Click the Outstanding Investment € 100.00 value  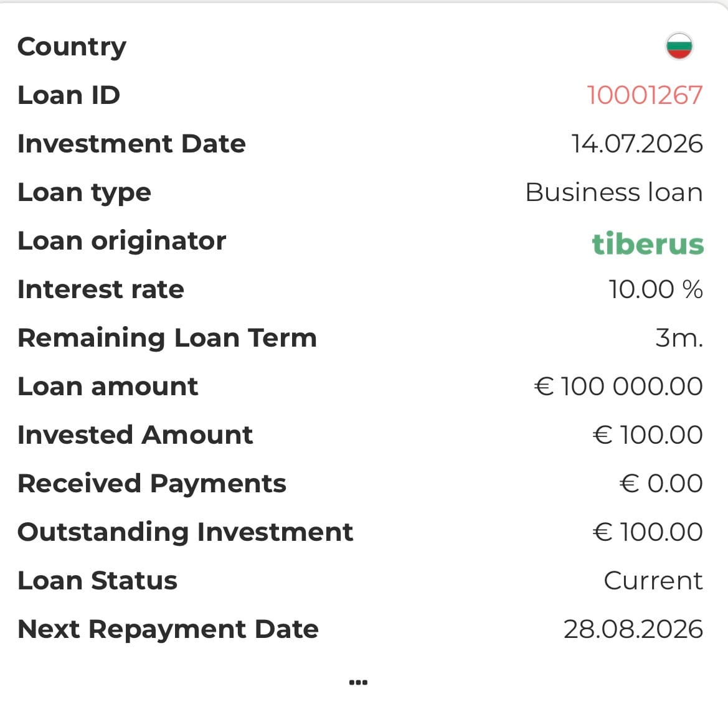648,532
